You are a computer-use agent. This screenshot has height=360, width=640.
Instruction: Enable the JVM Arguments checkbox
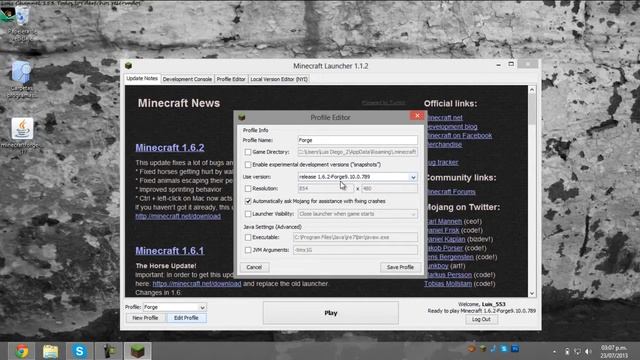click(248, 250)
